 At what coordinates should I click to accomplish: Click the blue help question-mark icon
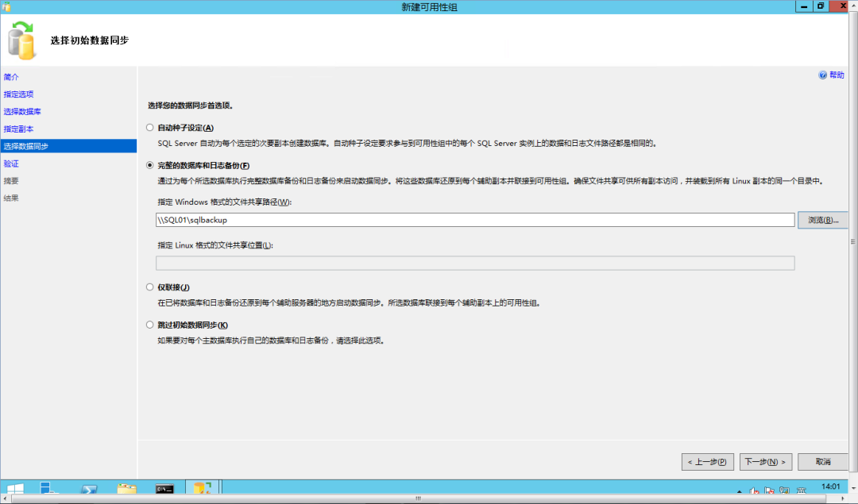click(x=822, y=75)
